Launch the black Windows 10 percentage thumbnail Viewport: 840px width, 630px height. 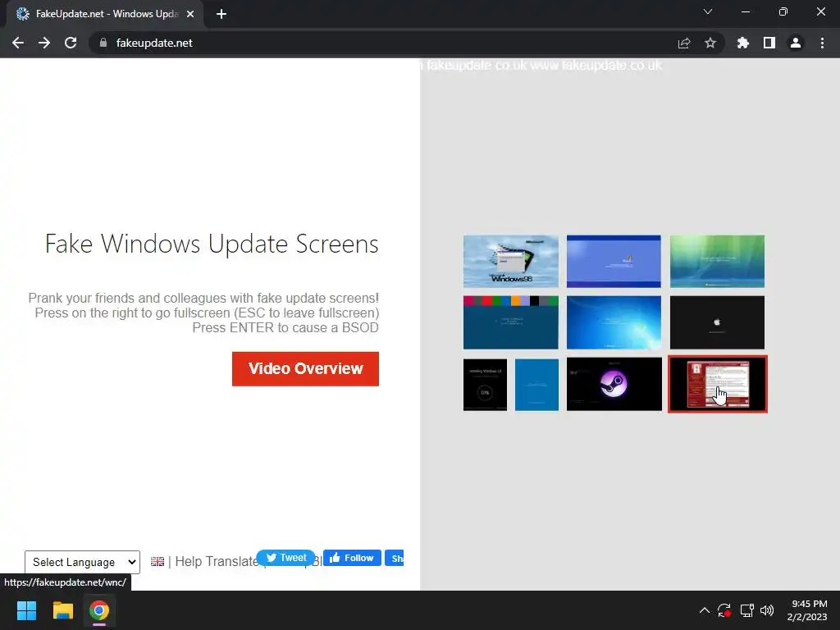click(485, 385)
